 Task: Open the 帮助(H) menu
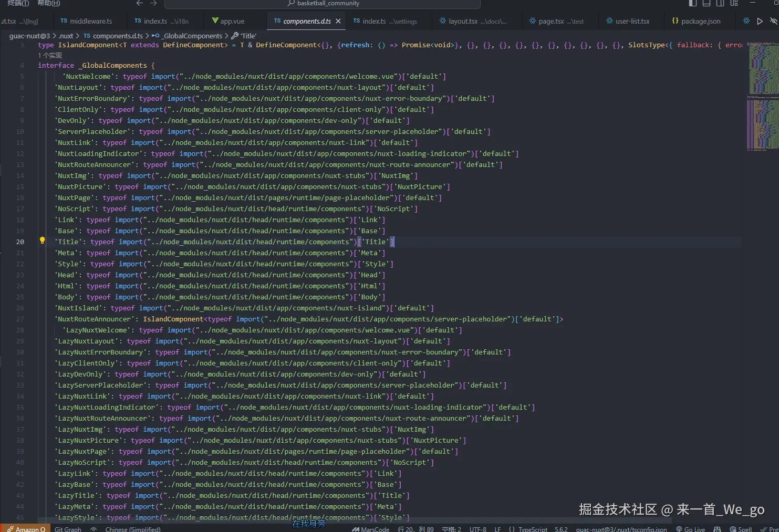coord(49,3)
